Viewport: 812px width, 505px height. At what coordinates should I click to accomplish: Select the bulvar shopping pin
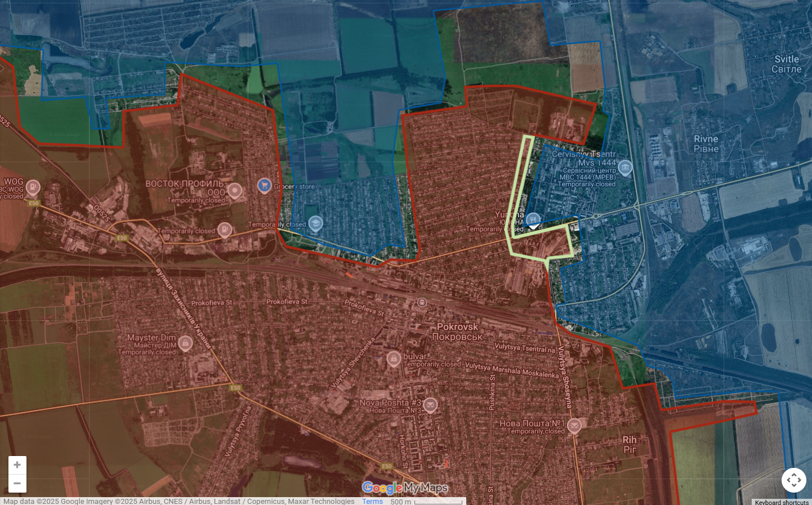coord(394,359)
